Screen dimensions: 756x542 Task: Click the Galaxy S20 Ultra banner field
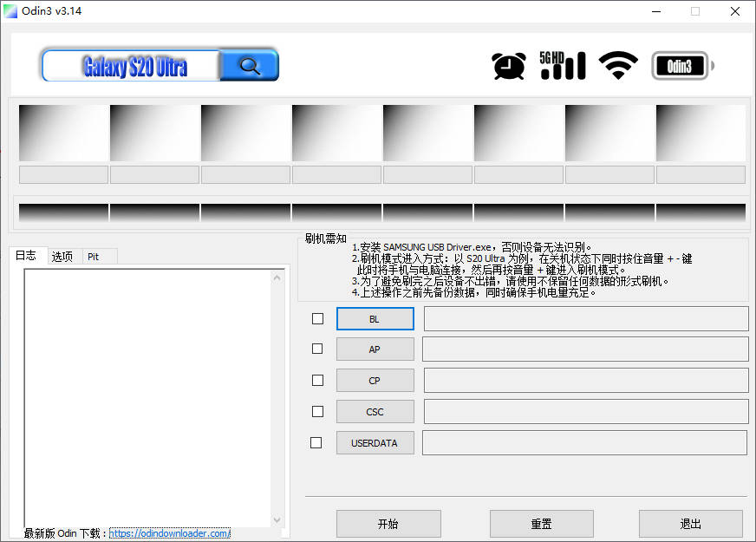click(x=131, y=66)
